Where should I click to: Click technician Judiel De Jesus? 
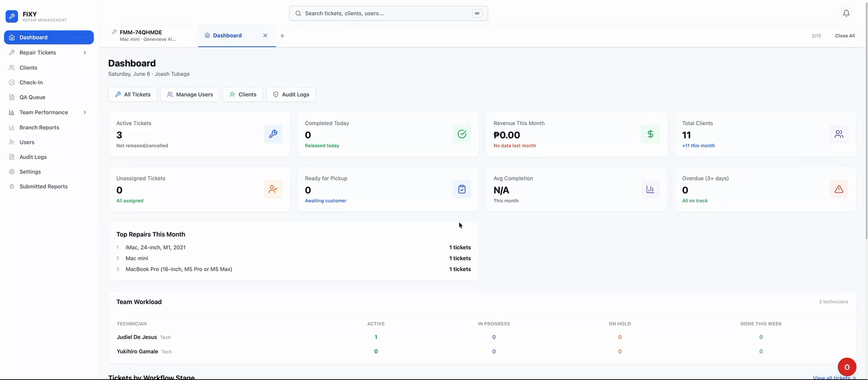click(x=137, y=337)
